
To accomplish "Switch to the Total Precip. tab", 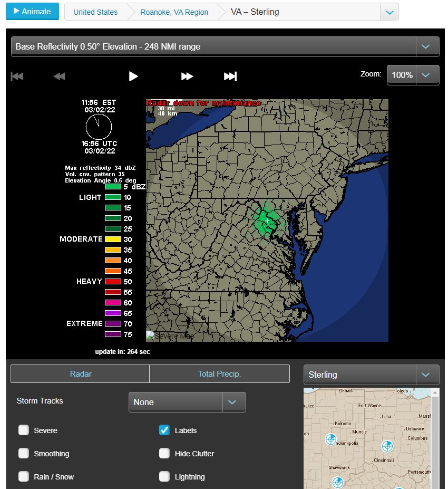I will (219, 373).
